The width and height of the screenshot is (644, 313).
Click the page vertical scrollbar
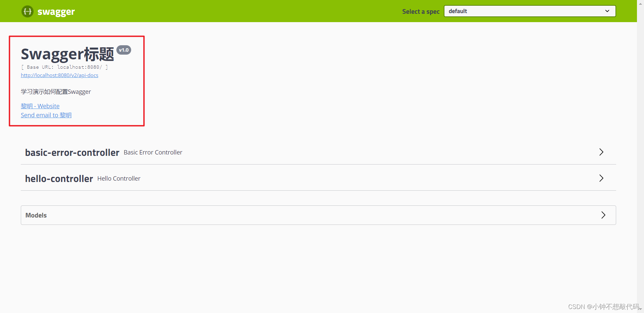point(640,156)
